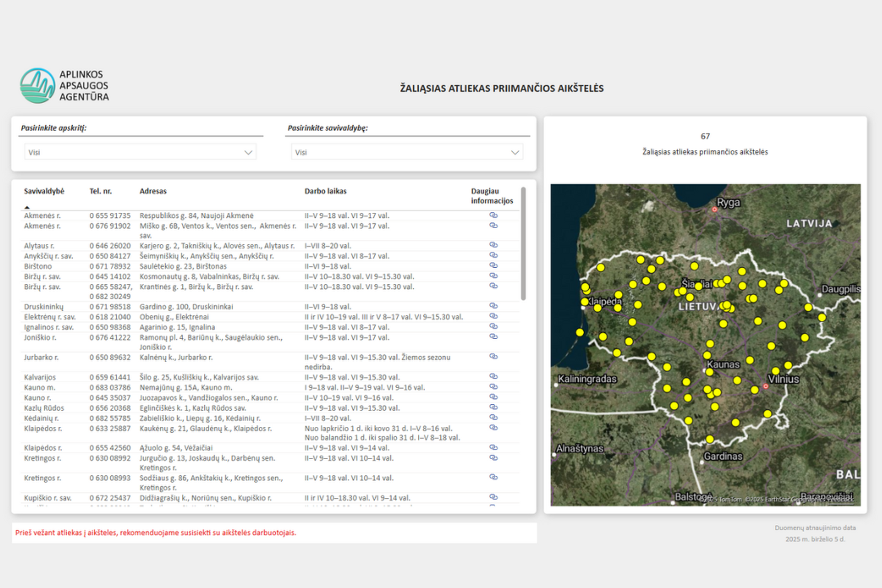Image resolution: width=882 pixels, height=588 pixels.
Task: Open link icon for Kauno m. row
Action: click(493, 386)
